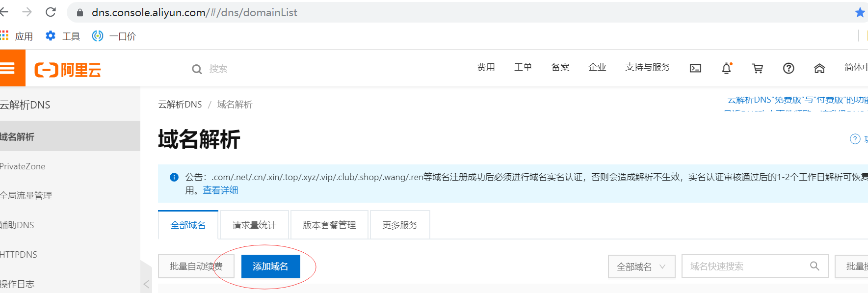Viewport: 868px width, 293px height.
Task: Collapse the sidebar with the arrow handle
Action: point(146,284)
